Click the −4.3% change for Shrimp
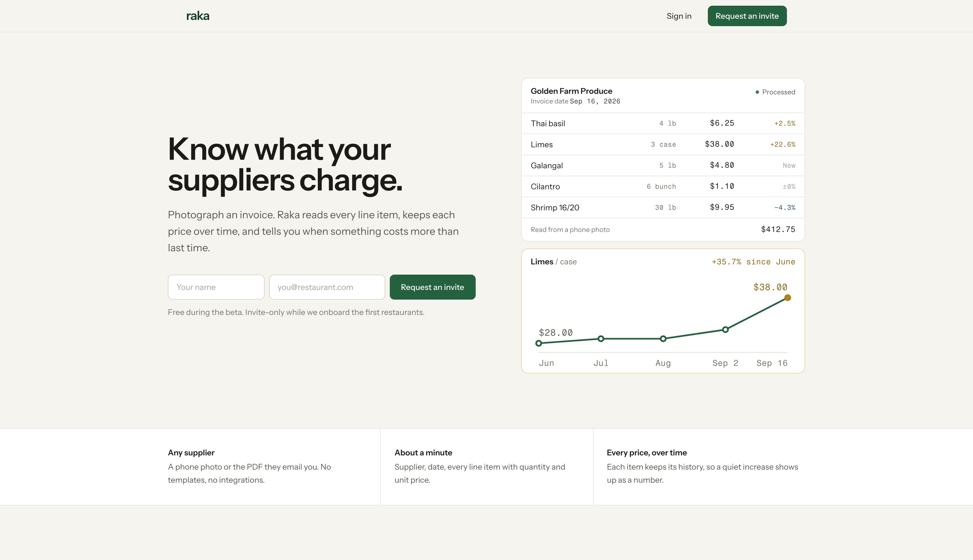Screen dimensions: 973x560 (784, 208)
